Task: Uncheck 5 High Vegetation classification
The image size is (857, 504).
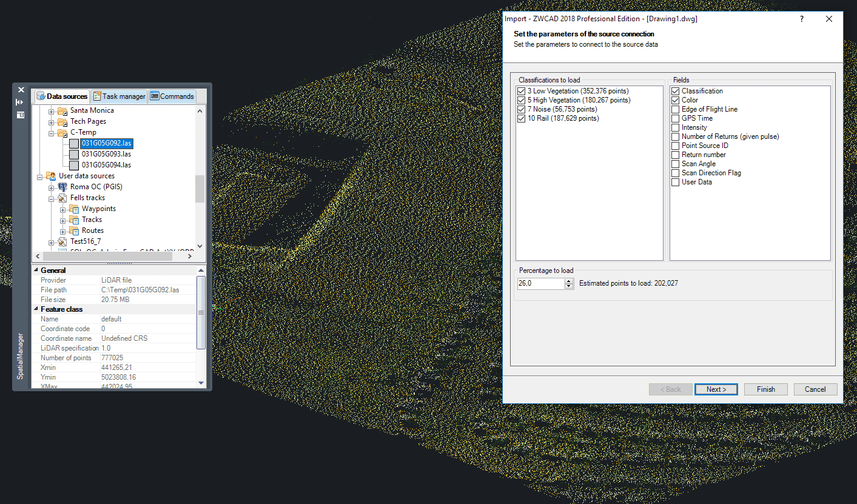Action: click(521, 100)
